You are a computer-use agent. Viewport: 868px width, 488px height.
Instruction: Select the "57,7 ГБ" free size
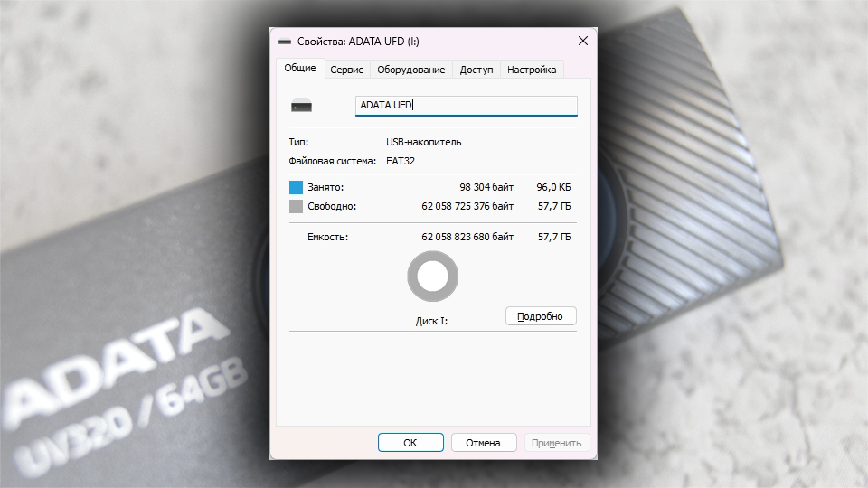554,206
